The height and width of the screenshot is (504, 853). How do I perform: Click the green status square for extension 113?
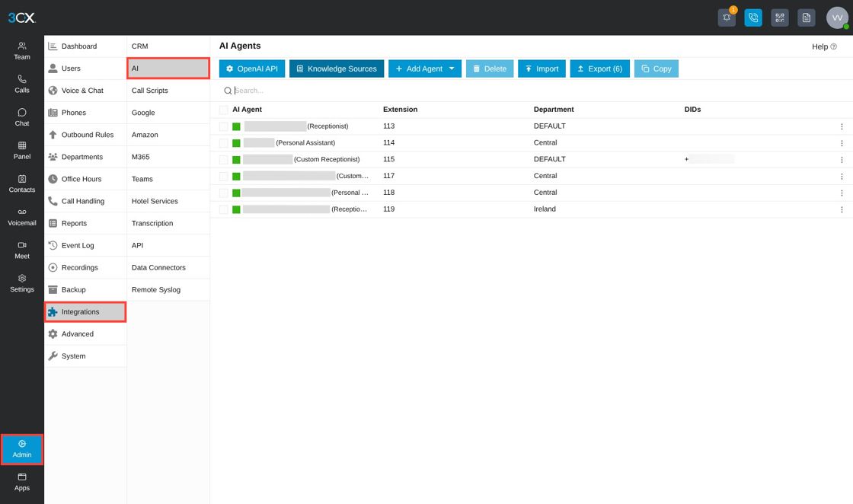point(236,126)
